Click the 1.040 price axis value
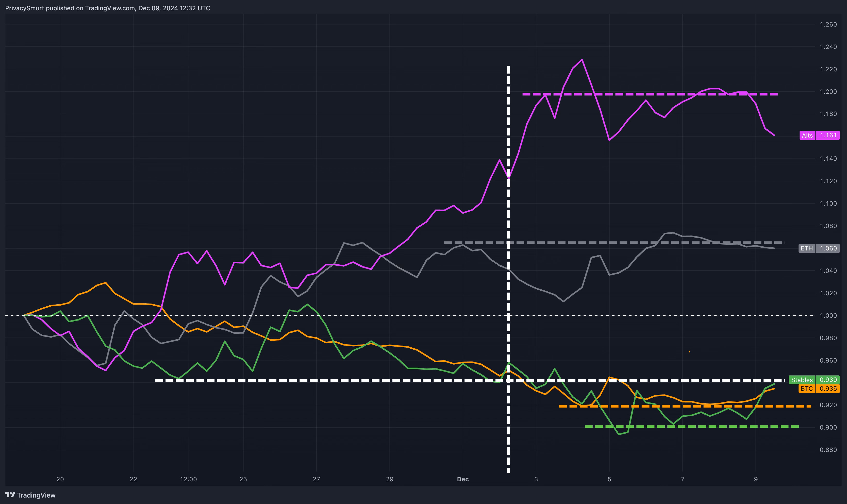Image resolution: width=847 pixels, height=504 pixels. [x=828, y=271]
